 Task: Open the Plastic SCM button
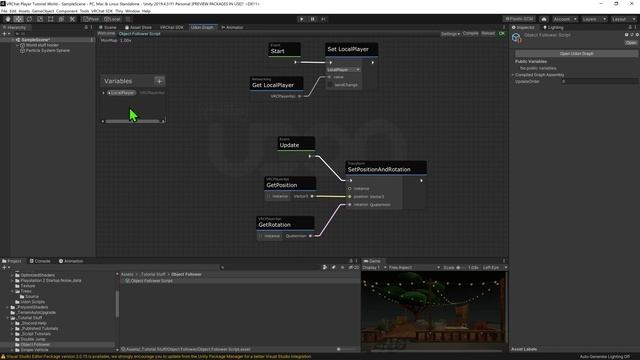coord(520,19)
